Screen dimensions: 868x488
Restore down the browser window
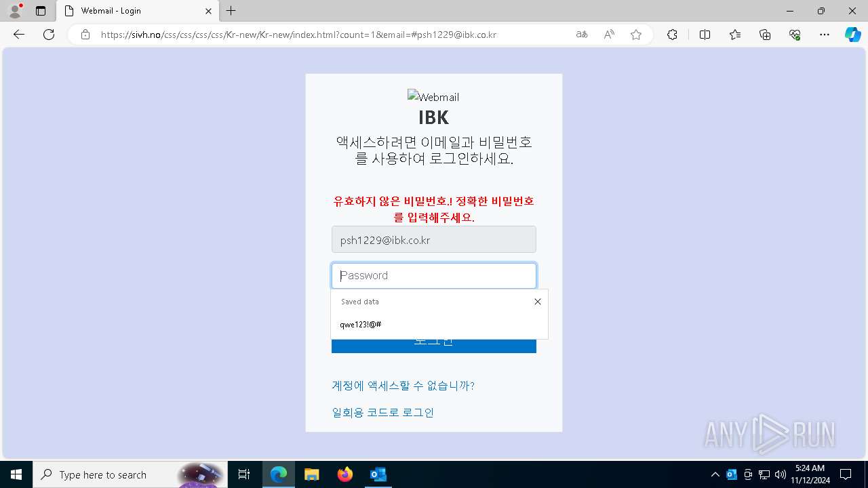(x=821, y=11)
